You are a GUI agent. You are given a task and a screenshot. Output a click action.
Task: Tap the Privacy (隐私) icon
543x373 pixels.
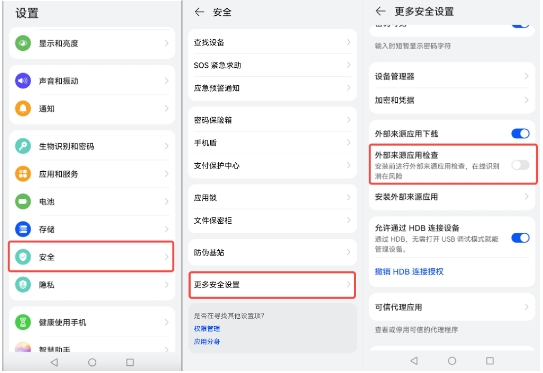click(x=23, y=285)
